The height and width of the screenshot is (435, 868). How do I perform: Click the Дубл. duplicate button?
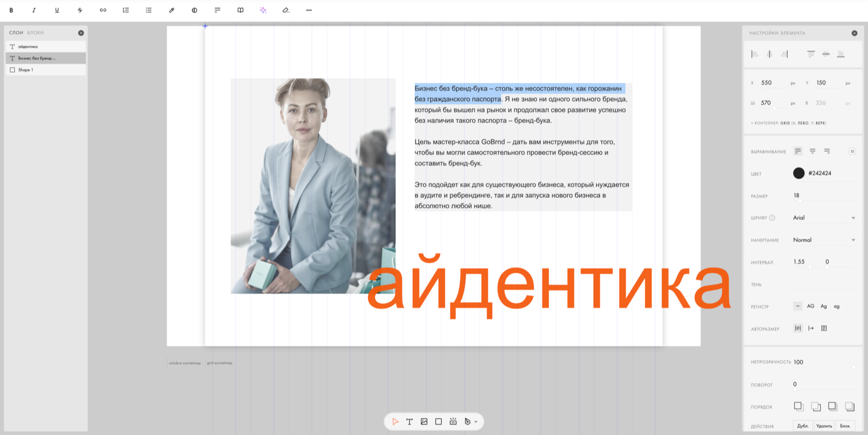[x=802, y=426]
